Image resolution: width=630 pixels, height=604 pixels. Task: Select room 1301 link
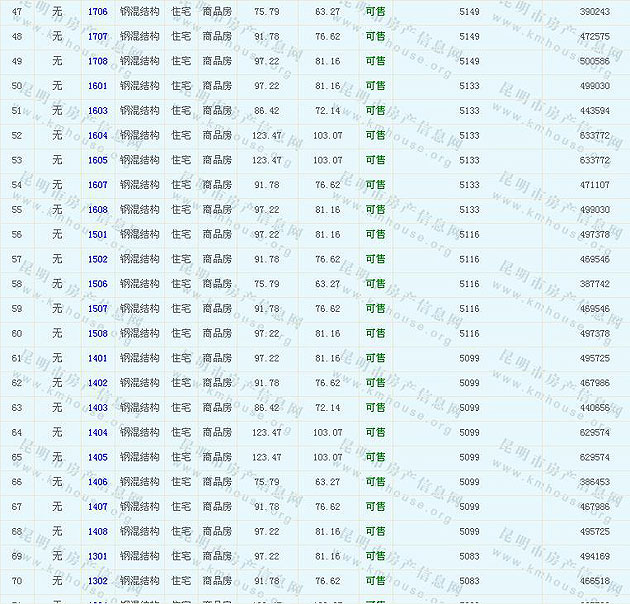(98, 556)
